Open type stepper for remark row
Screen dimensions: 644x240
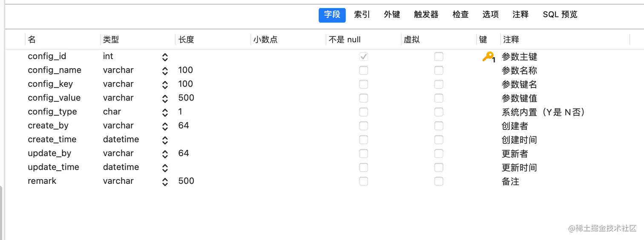click(x=165, y=182)
